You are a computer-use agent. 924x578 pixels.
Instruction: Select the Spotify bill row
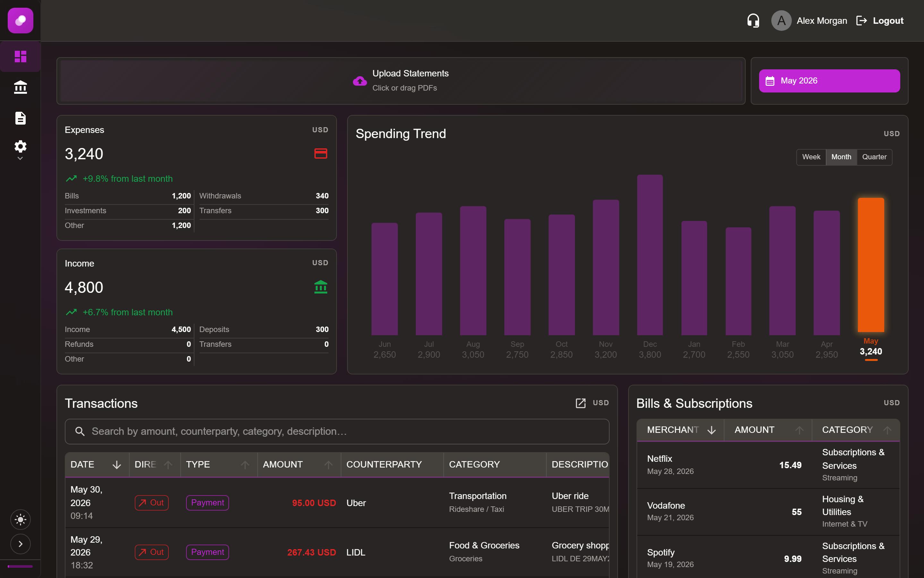point(768,557)
